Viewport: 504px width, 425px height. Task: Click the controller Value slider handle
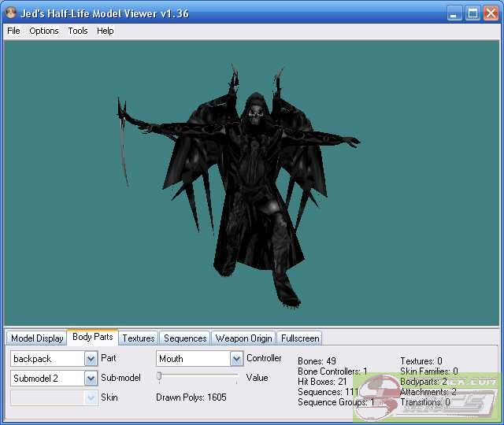point(159,376)
